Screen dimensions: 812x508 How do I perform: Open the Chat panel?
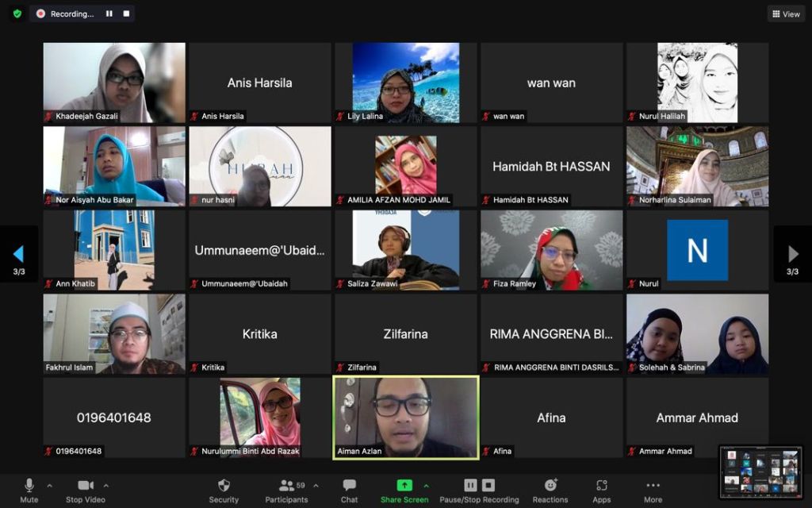point(349,486)
